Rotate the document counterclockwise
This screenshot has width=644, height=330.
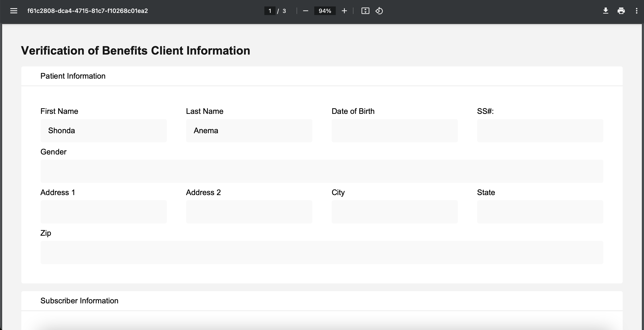coord(379,11)
